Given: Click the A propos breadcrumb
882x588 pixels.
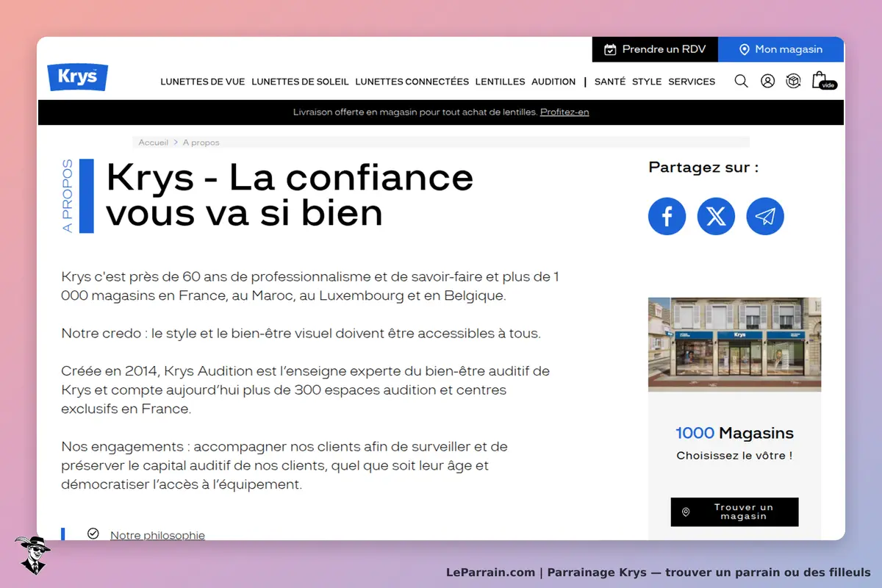Looking at the screenshot, I should pyautogui.click(x=201, y=143).
